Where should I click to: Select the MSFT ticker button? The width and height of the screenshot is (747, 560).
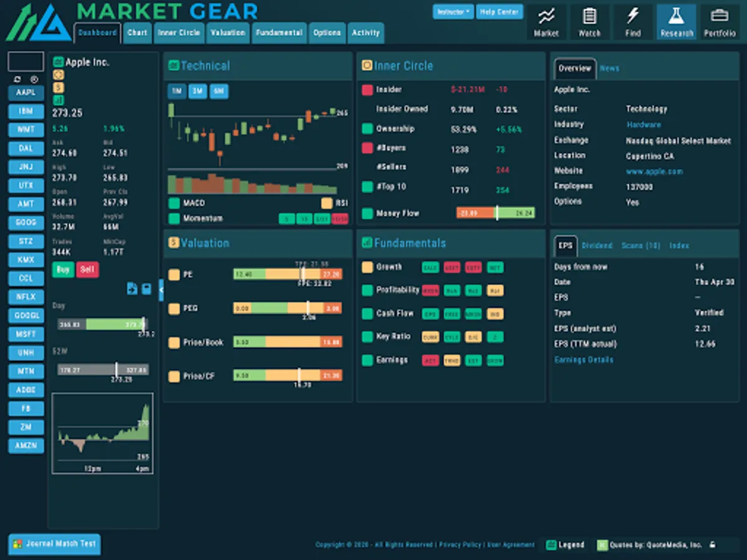26,334
